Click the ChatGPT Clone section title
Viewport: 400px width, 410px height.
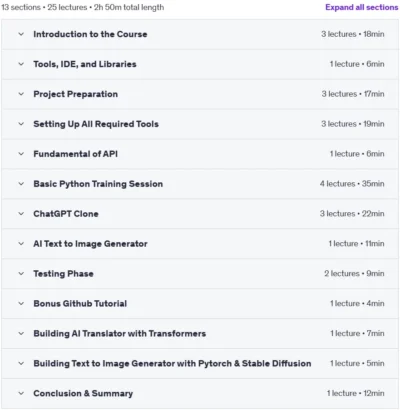pyautogui.click(x=66, y=214)
